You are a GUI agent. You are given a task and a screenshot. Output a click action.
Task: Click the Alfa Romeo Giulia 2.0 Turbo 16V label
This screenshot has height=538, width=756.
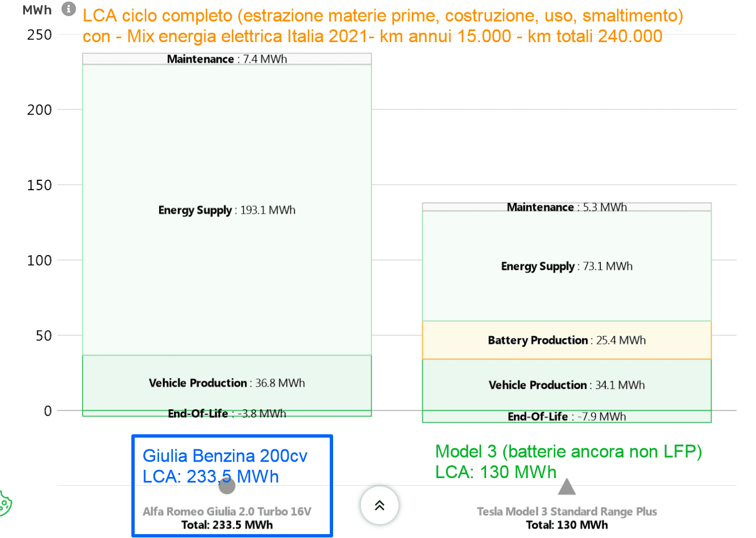pos(227,511)
